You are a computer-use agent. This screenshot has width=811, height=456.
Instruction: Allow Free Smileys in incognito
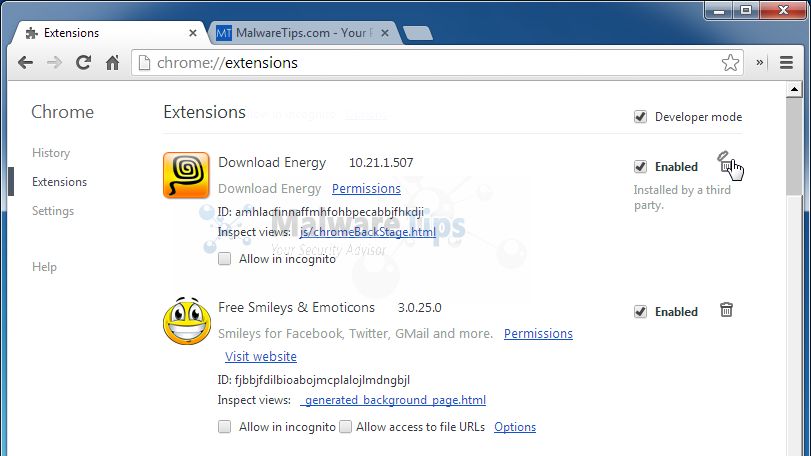pyautogui.click(x=224, y=427)
